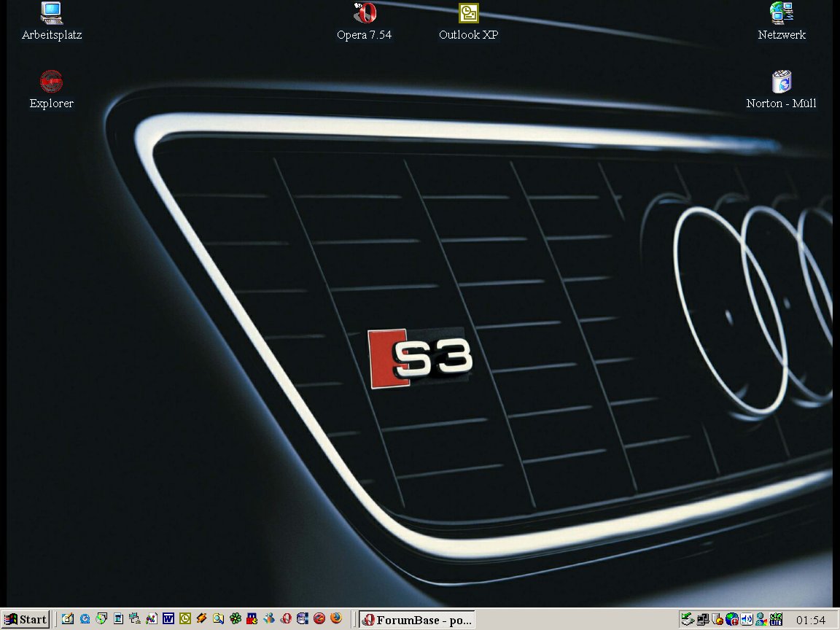Select the Outlook XP desktop shortcut

coord(469,21)
